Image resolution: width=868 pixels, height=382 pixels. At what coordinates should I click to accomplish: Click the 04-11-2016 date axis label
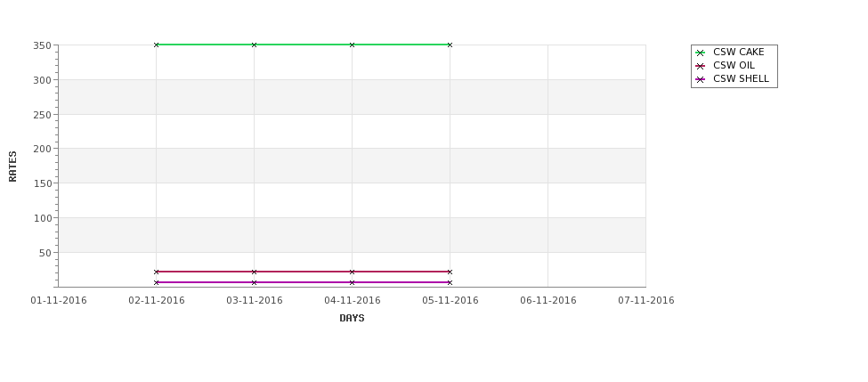click(x=352, y=301)
